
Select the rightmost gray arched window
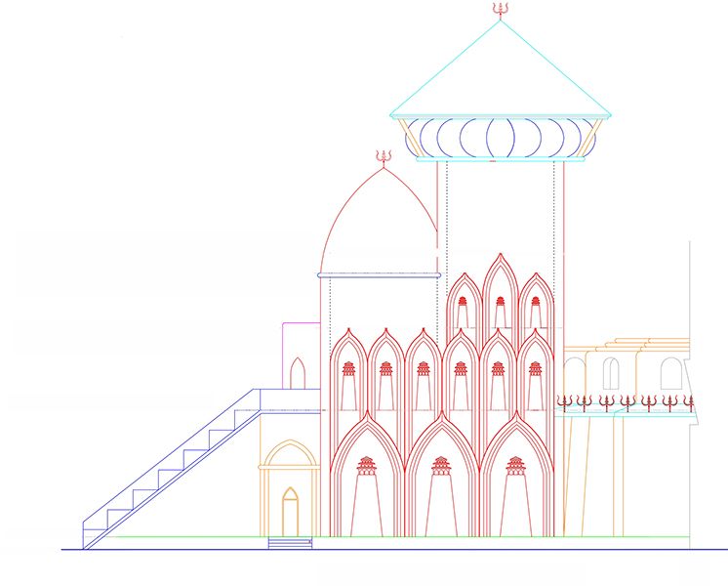click(670, 373)
